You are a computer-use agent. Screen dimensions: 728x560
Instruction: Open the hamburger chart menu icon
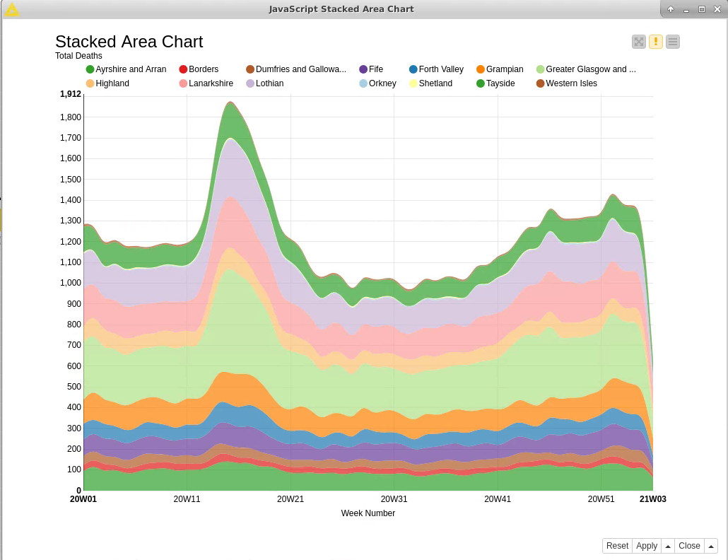672,42
